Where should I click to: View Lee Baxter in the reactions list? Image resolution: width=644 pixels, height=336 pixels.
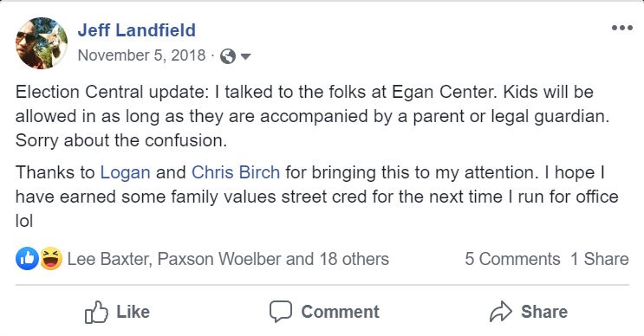[110, 259]
